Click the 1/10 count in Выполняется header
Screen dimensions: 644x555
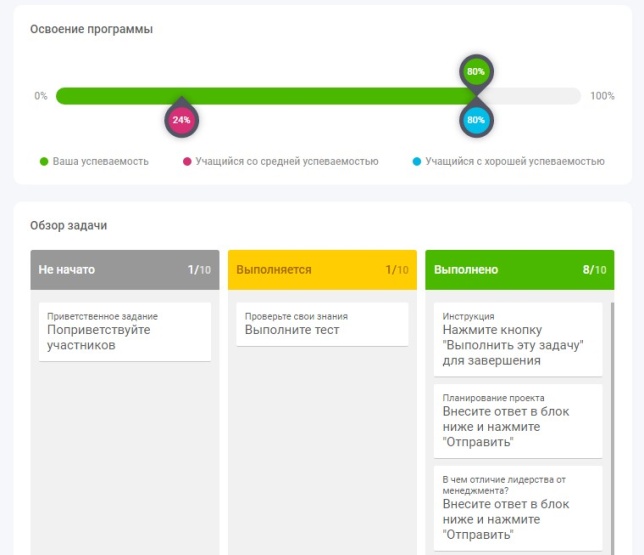pyautogui.click(x=397, y=270)
